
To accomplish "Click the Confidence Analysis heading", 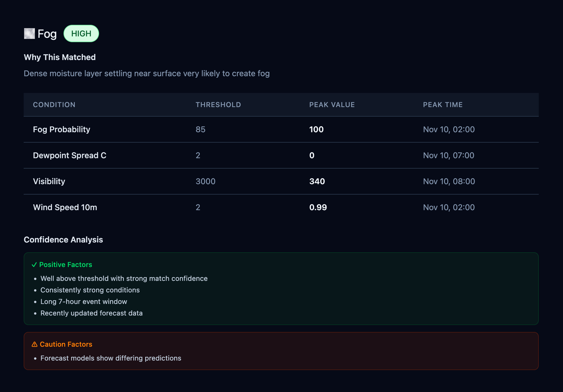I will click(x=63, y=239).
